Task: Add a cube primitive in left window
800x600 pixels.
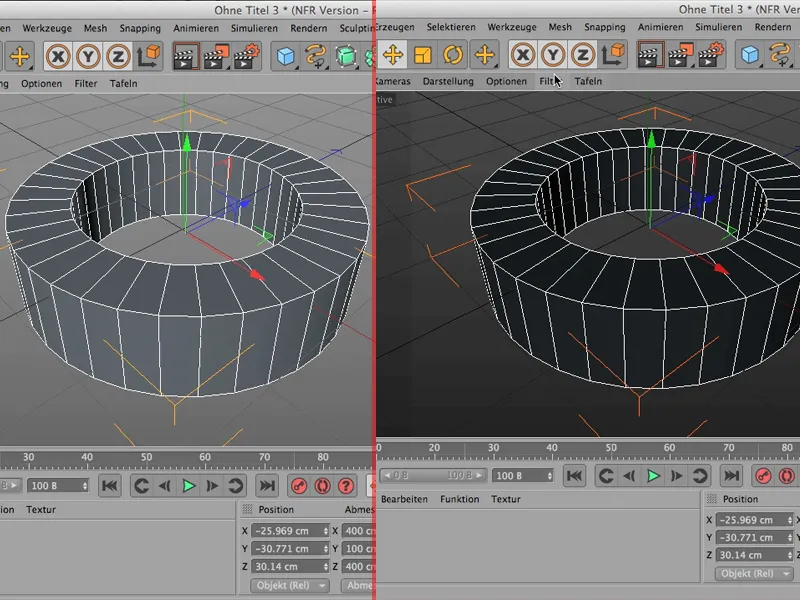Action: [x=286, y=56]
